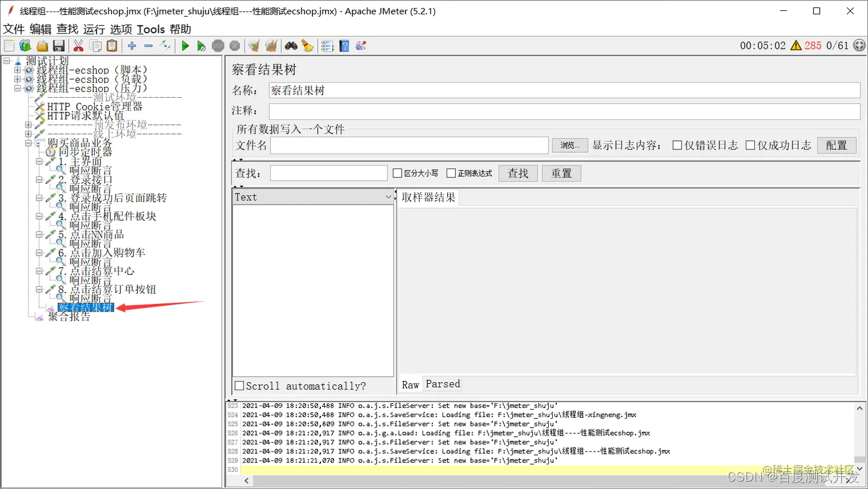This screenshot has height=489, width=868.
Task: Click the Toggle enable/disable icon
Action: 165,45
